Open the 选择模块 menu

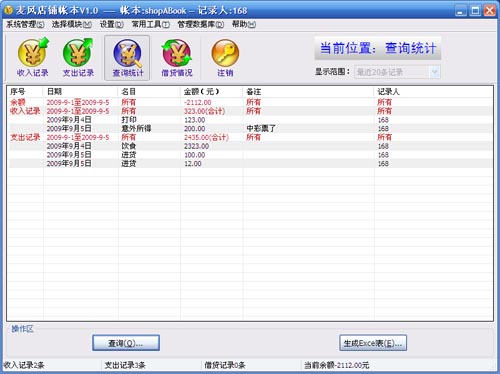[72, 24]
